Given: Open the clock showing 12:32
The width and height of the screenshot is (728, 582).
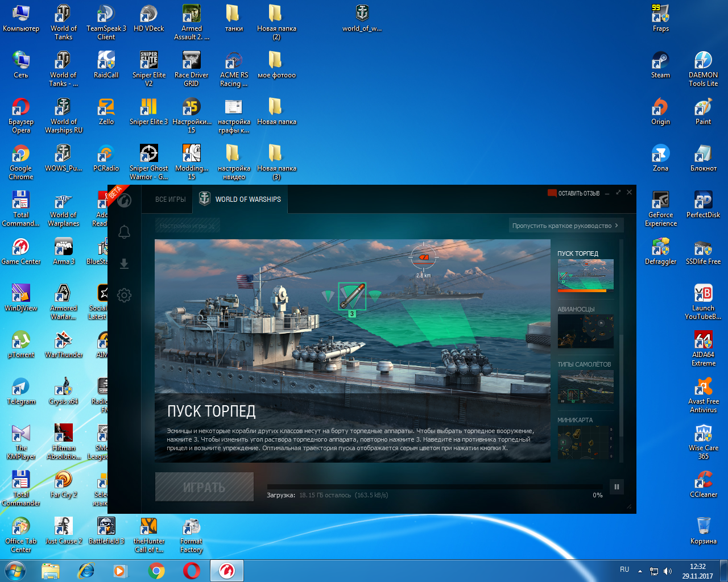Looking at the screenshot, I should coord(697,571).
